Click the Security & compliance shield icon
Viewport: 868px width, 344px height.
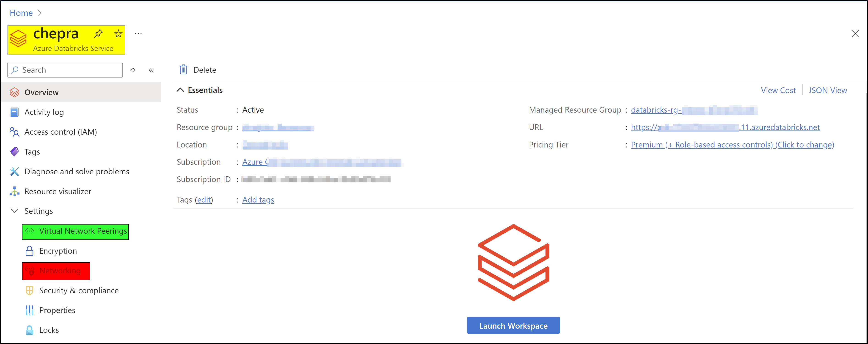tap(30, 290)
